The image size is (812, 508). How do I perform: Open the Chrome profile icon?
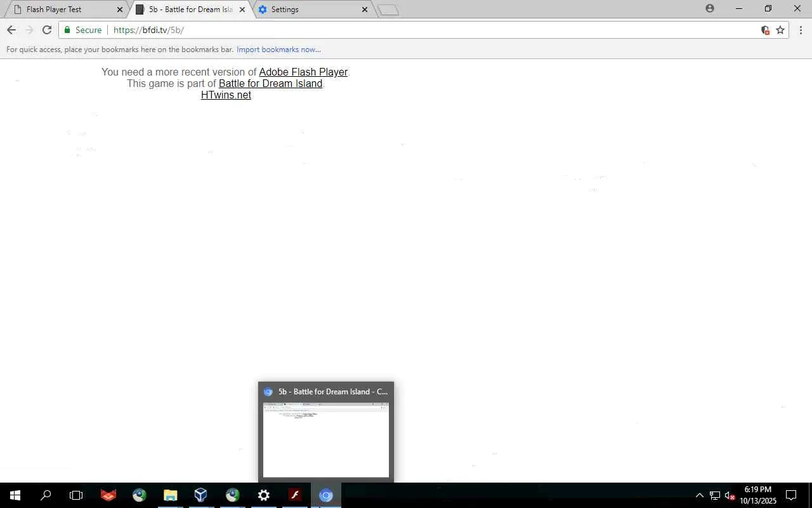pos(710,8)
